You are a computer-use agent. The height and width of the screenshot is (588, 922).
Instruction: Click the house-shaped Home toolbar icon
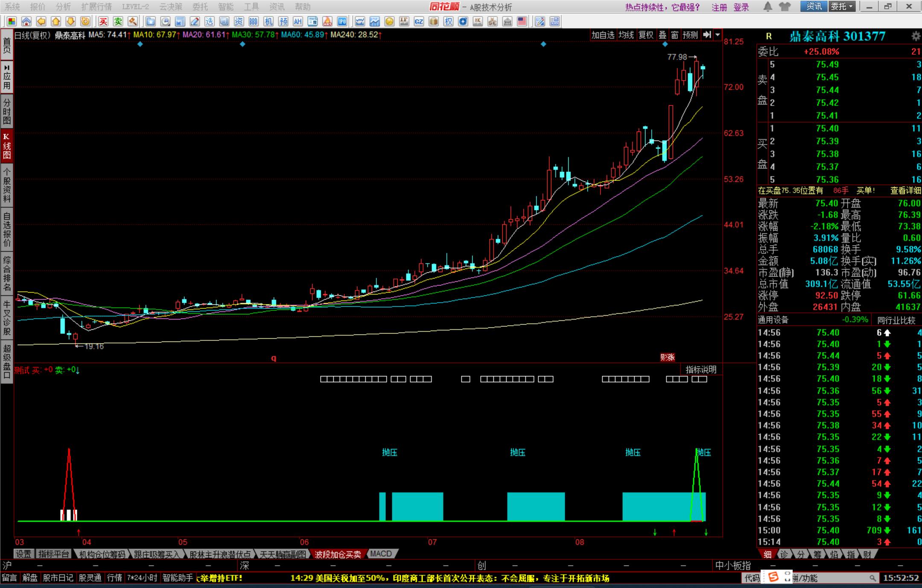point(26,21)
